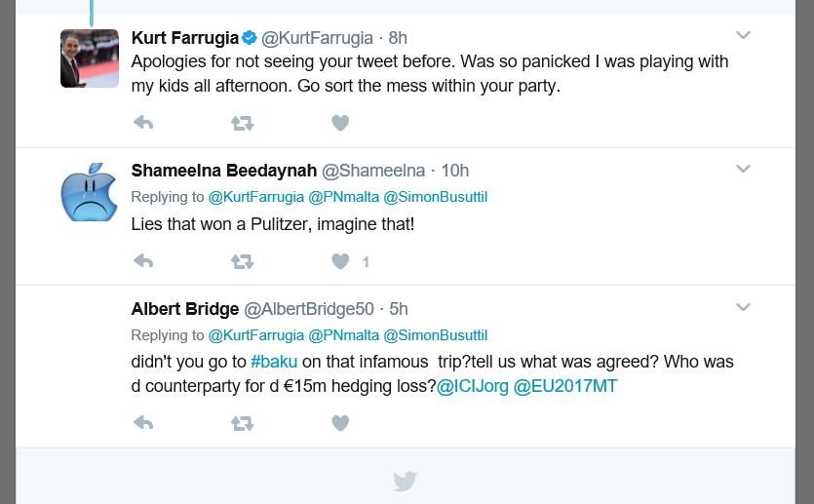Like Kurt Farrugia's tweet
Image resolution: width=814 pixels, height=504 pixels.
coord(340,123)
